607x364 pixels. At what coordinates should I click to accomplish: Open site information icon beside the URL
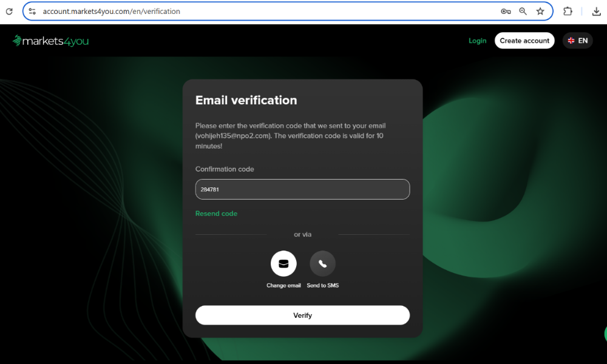coord(33,12)
